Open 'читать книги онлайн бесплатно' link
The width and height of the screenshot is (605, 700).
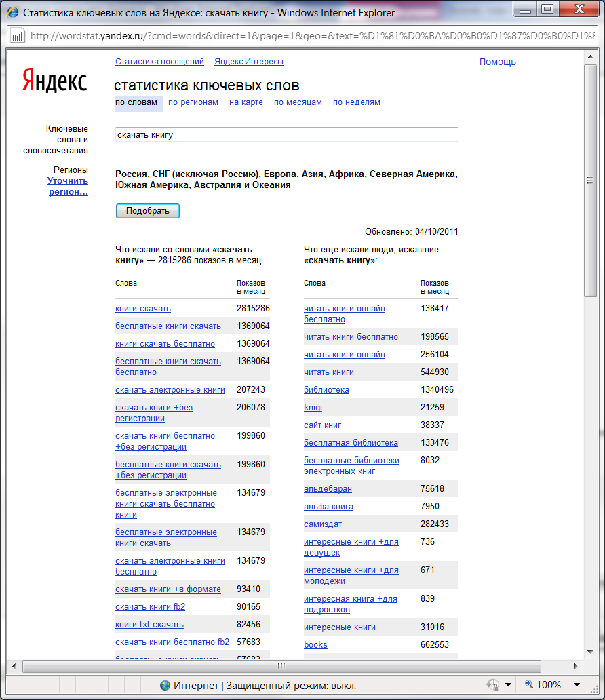click(345, 314)
